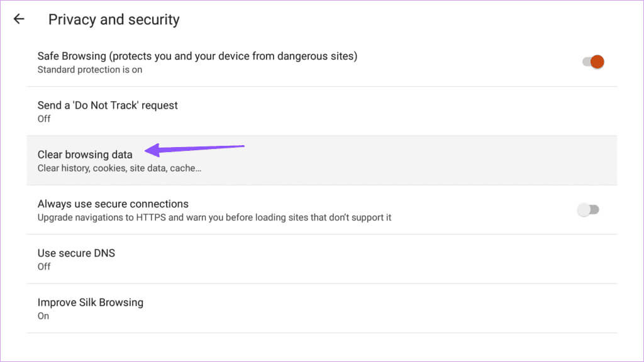The width and height of the screenshot is (644, 362).
Task: Click the On status under Improve Silk Browsing
Action: click(x=43, y=316)
